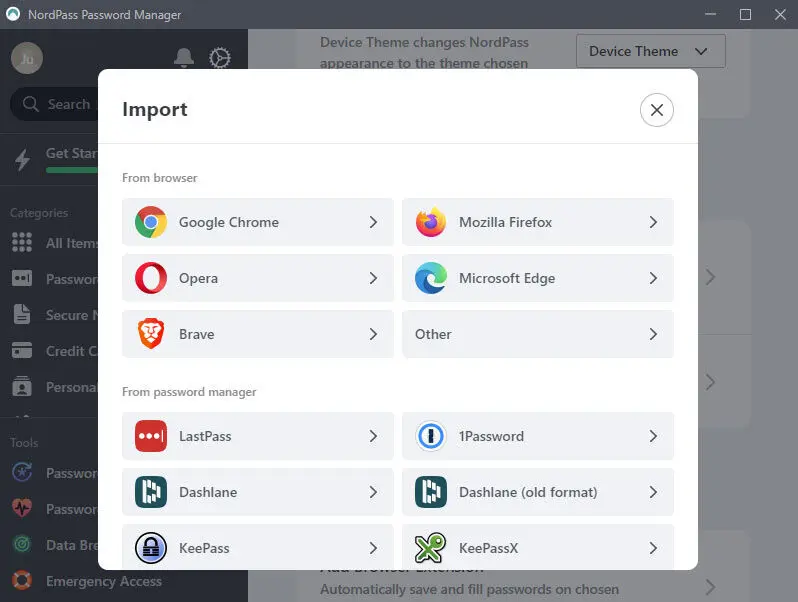The width and height of the screenshot is (798, 602).
Task: Click the 1Password icon
Action: click(x=431, y=436)
